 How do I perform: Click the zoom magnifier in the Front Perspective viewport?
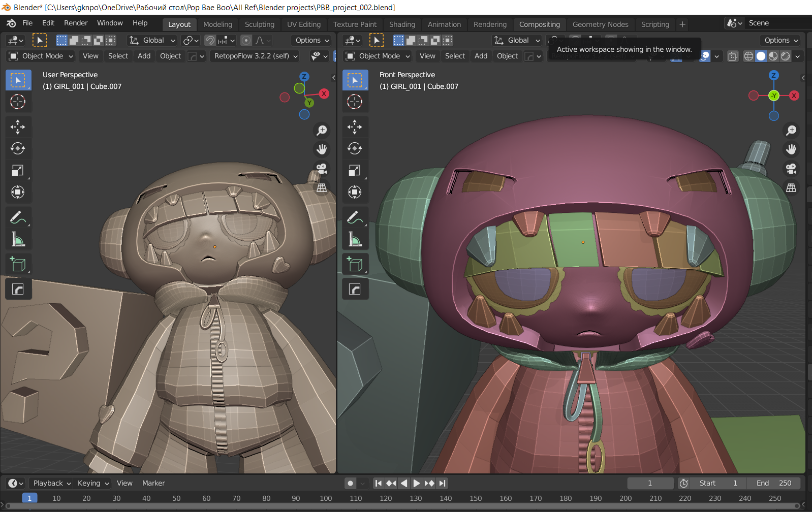(x=791, y=131)
